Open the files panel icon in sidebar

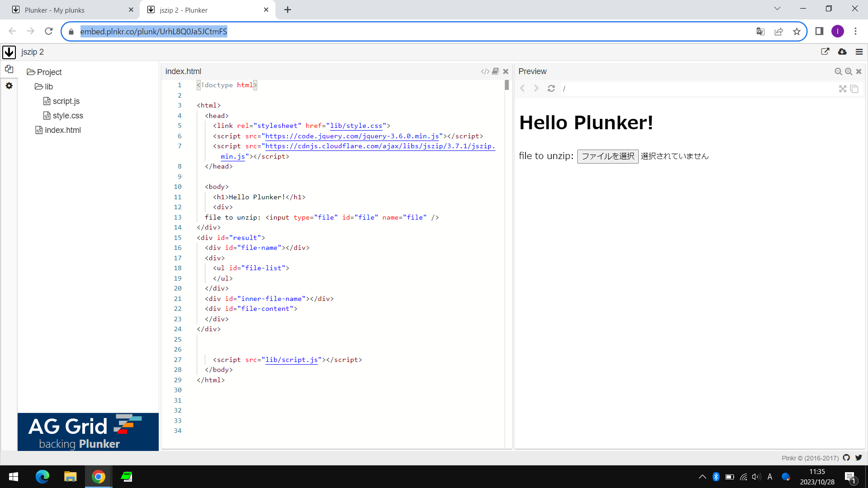[x=9, y=69]
